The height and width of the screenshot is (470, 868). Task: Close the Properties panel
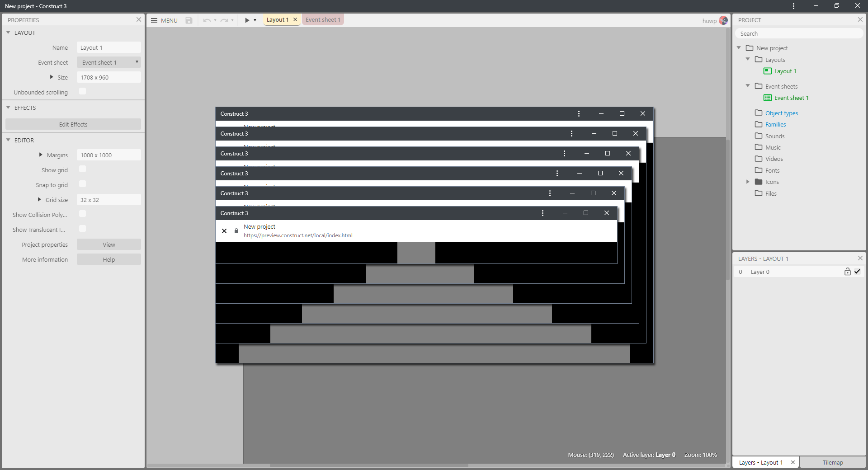139,19
